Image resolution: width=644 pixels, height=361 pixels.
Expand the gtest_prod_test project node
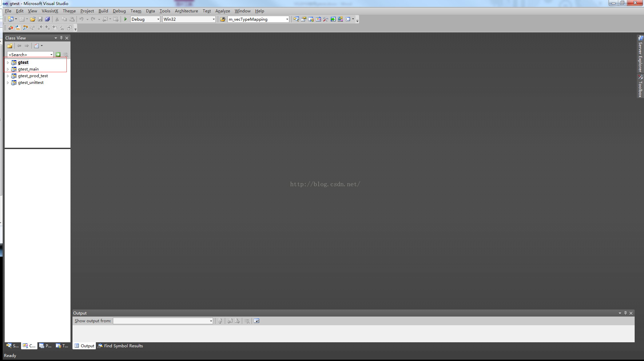point(8,76)
